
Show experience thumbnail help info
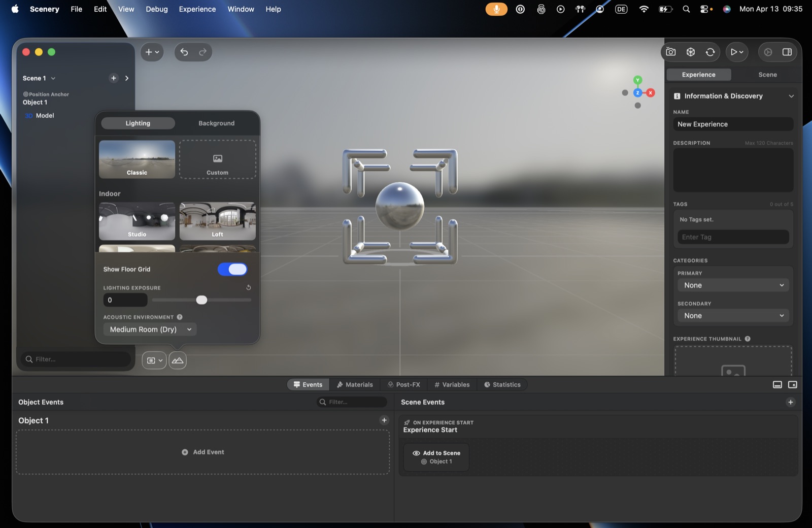[748, 339]
